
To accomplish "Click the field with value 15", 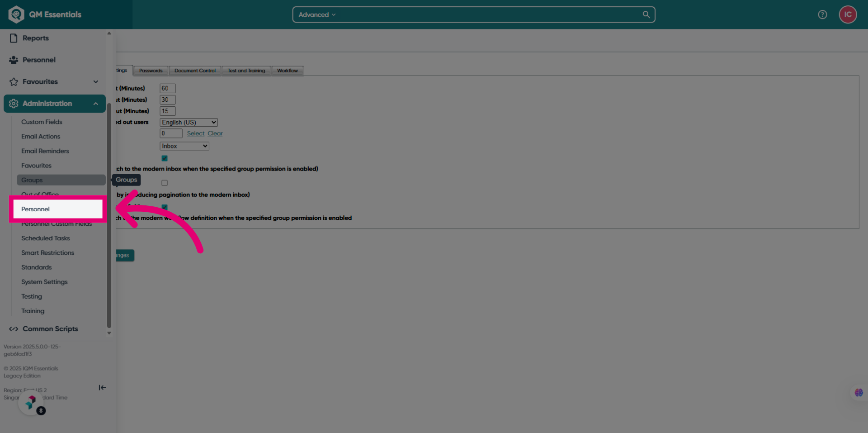I will click(167, 111).
